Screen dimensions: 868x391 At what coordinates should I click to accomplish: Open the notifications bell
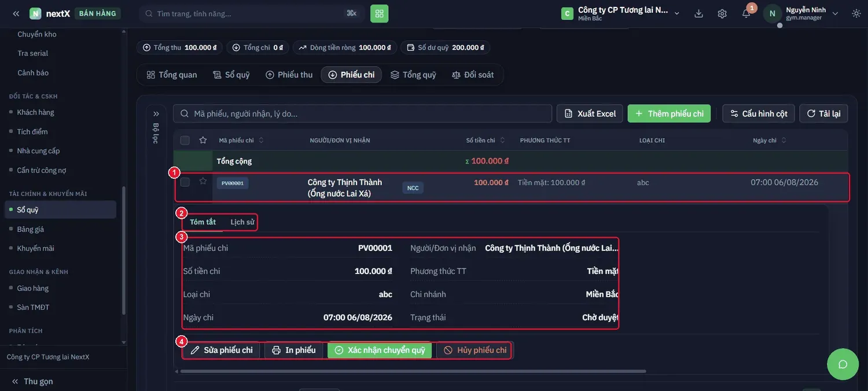coord(746,13)
